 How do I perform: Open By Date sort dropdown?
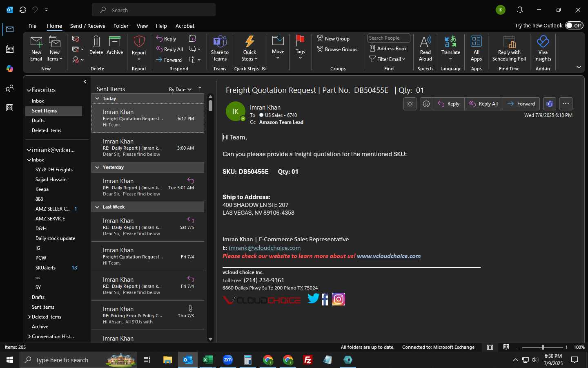coord(180,90)
